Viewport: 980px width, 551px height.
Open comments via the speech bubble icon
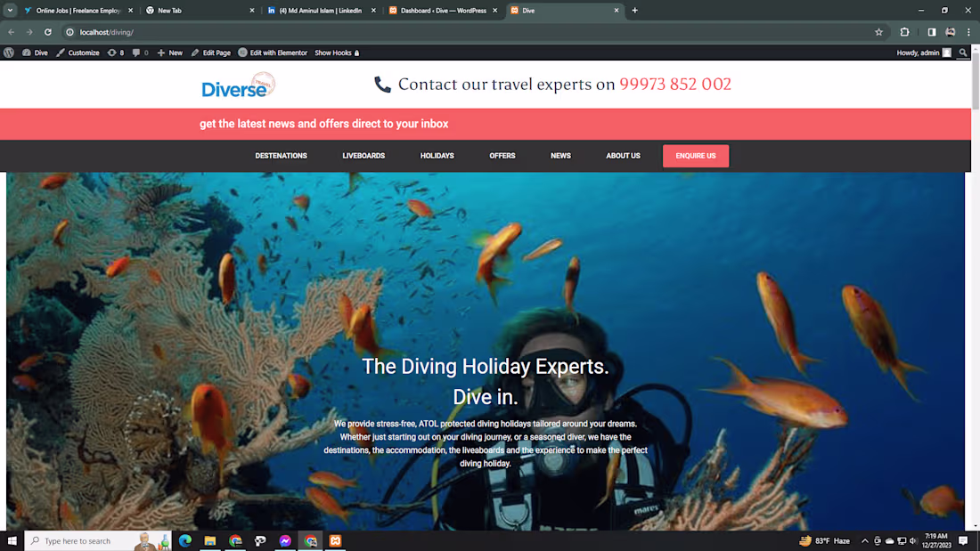coord(136,53)
